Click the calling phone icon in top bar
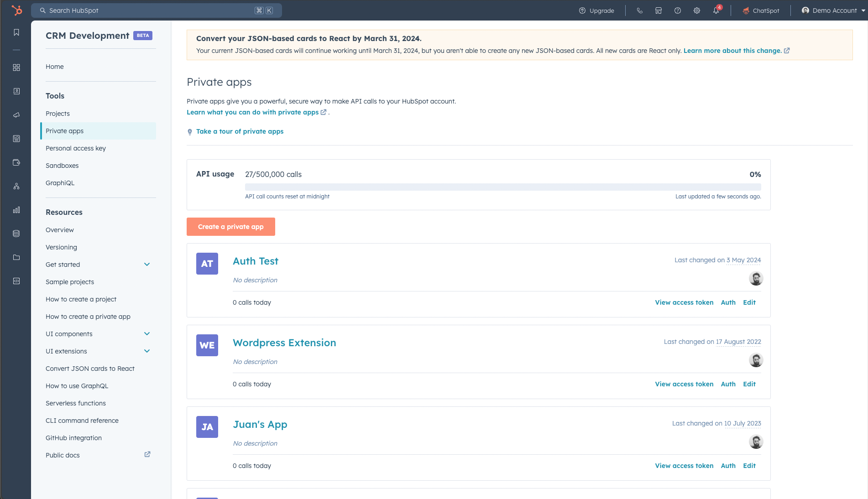The image size is (868, 499). tap(639, 10)
